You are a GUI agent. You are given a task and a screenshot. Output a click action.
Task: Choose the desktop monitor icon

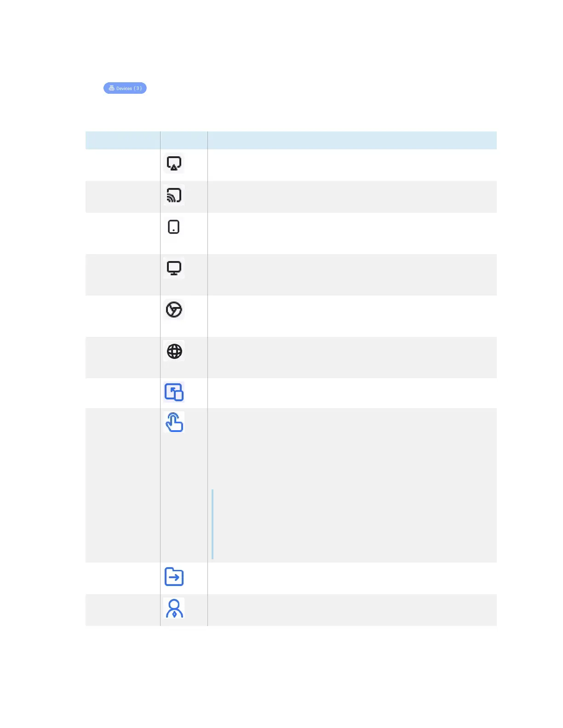[x=174, y=268]
